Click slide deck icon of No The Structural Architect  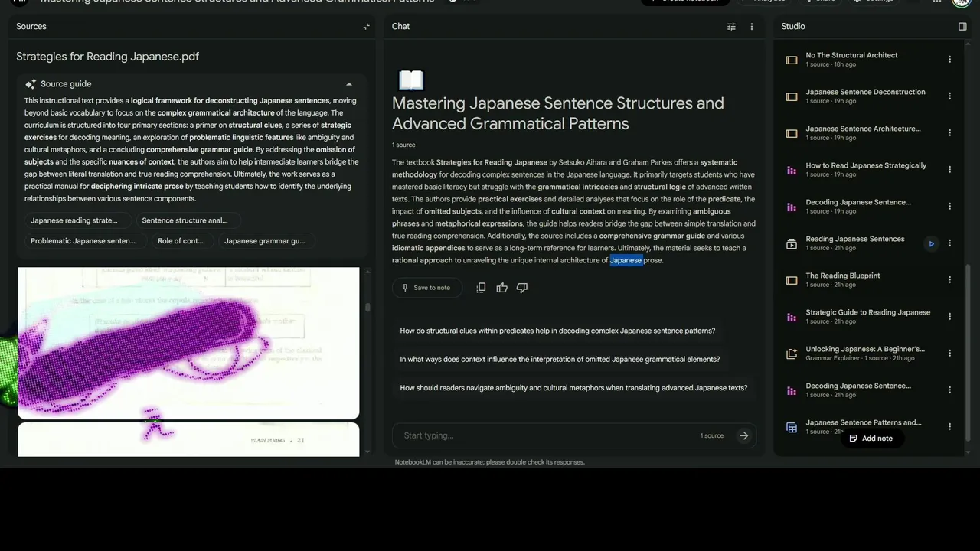pos(792,60)
